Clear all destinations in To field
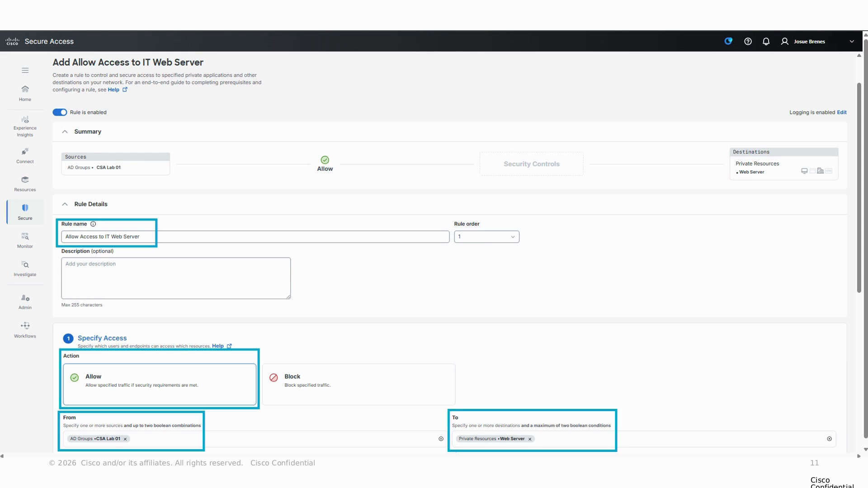Image resolution: width=868 pixels, height=488 pixels. [829, 439]
